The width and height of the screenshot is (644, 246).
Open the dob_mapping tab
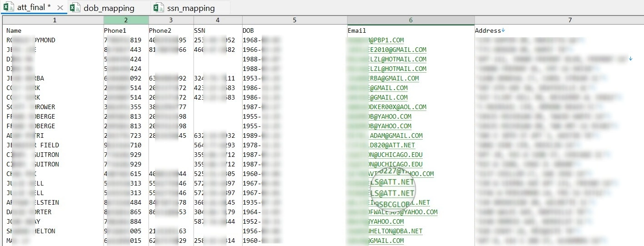[109, 8]
